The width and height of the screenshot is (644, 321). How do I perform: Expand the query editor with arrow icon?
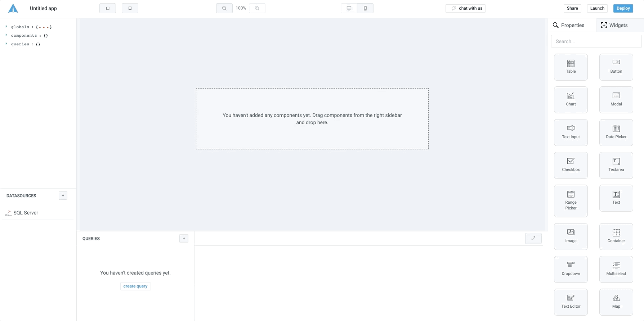click(533, 238)
